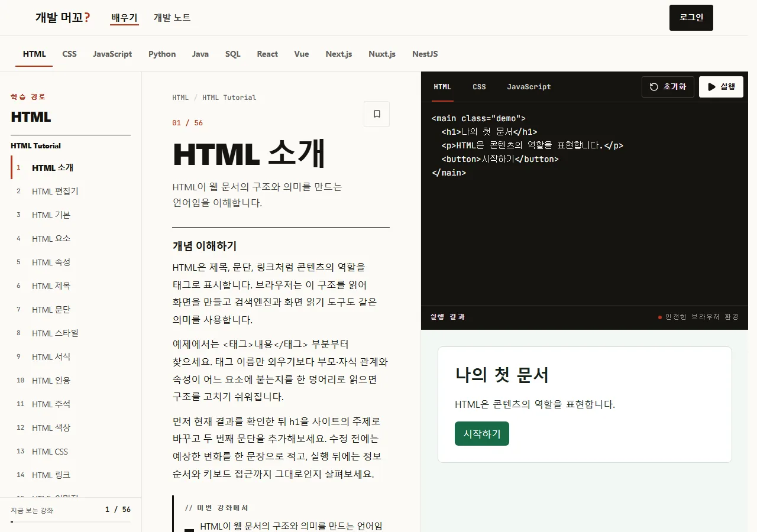Open lesson 6 HTML 제목
Viewport: 757px width, 532px height.
70,286
